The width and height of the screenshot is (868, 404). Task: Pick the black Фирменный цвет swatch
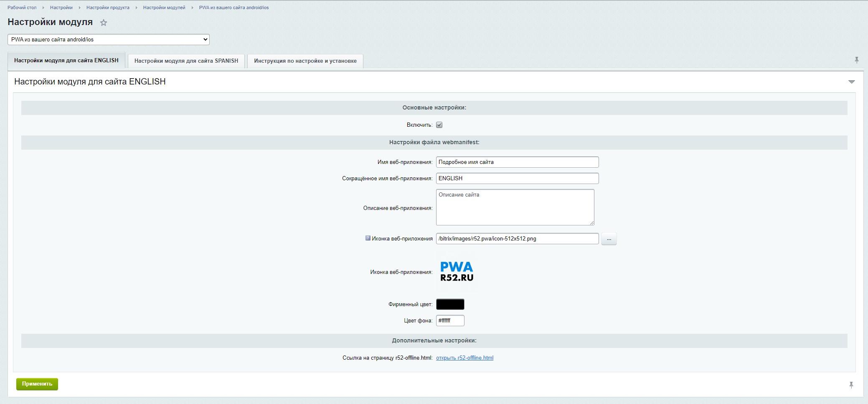pyautogui.click(x=450, y=304)
